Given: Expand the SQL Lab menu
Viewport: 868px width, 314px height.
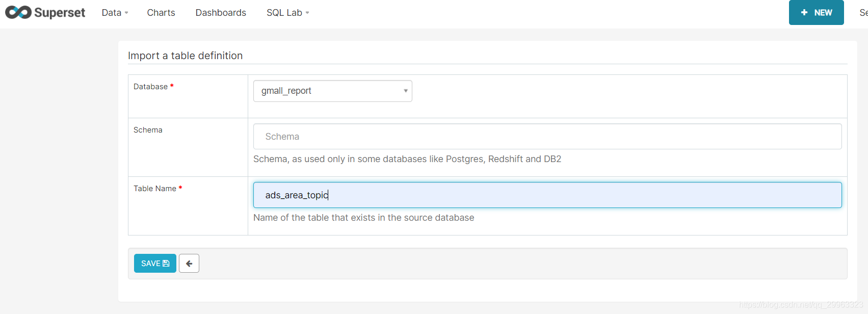Looking at the screenshot, I should pyautogui.click(x=284, y=13).
